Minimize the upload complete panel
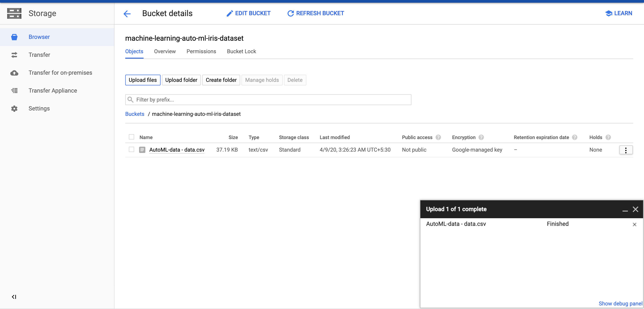 [625, 211]
